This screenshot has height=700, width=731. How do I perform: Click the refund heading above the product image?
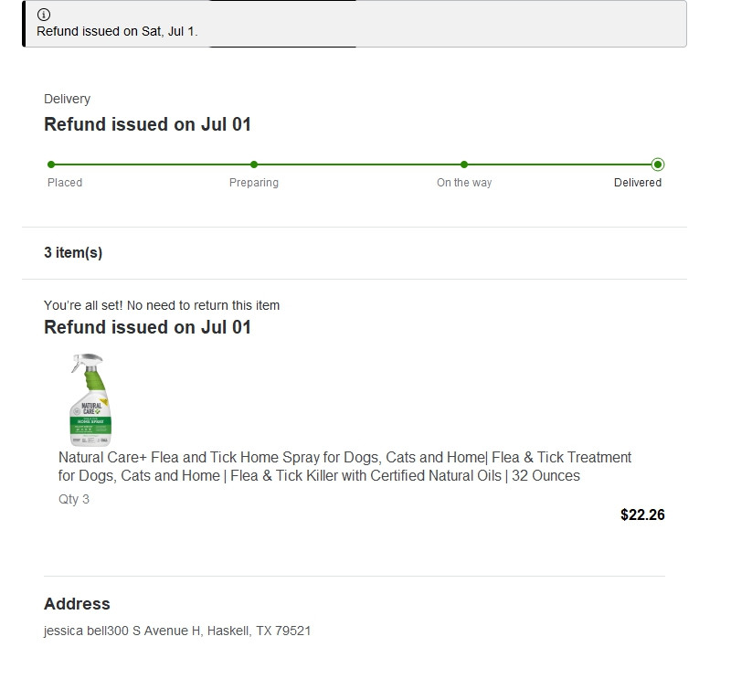coord(147,327)
